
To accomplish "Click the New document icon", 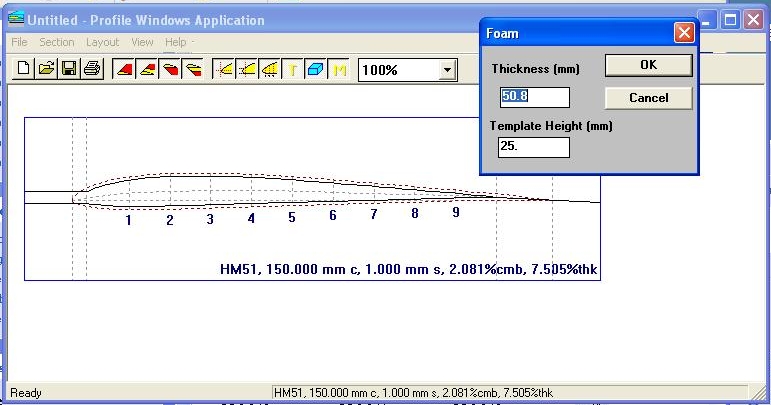I will tap(22, 70).
